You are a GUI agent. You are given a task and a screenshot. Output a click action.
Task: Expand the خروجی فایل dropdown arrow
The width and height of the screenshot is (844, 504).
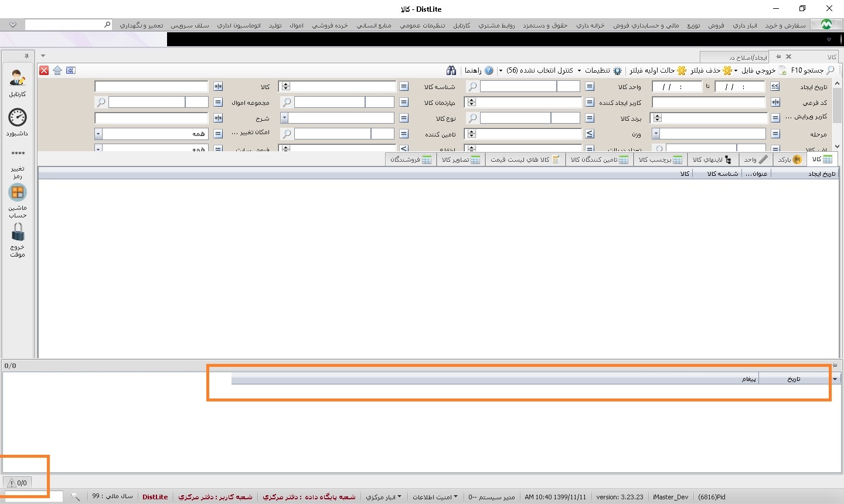[736, 70]
